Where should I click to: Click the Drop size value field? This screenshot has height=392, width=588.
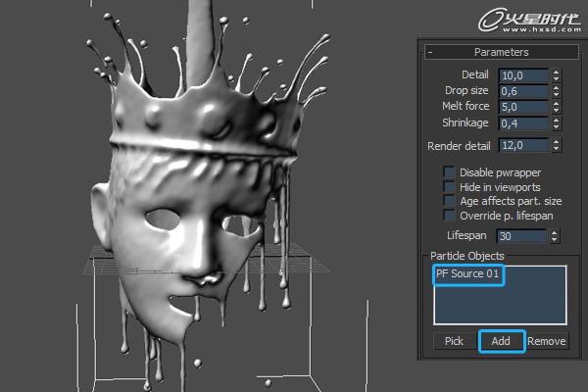(x=522, y=92)
